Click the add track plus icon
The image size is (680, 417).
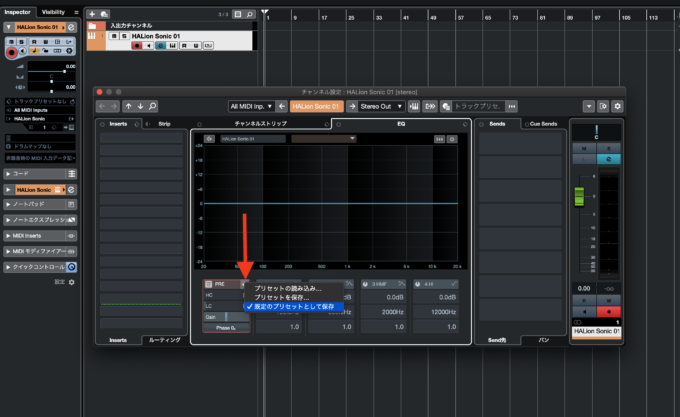tap(92, 14)
